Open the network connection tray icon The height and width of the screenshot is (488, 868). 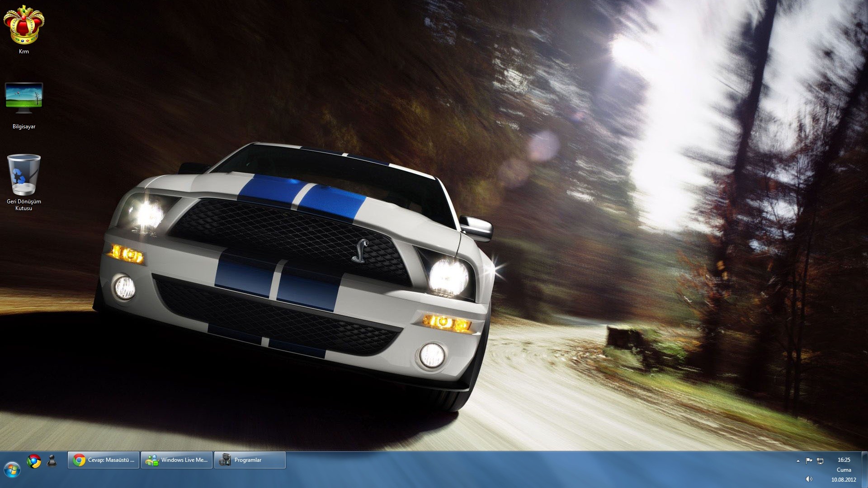(x=820, y=461)
